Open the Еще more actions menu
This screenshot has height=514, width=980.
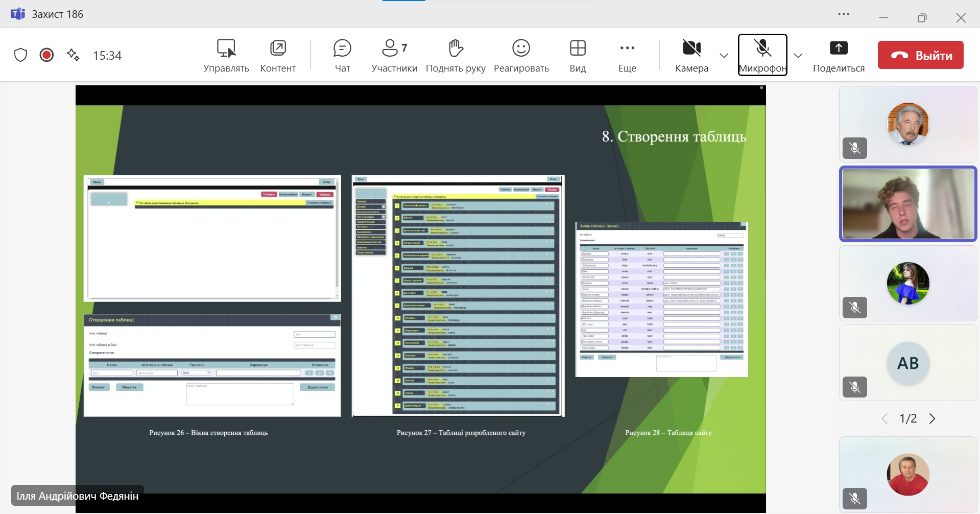click(627, 55)
